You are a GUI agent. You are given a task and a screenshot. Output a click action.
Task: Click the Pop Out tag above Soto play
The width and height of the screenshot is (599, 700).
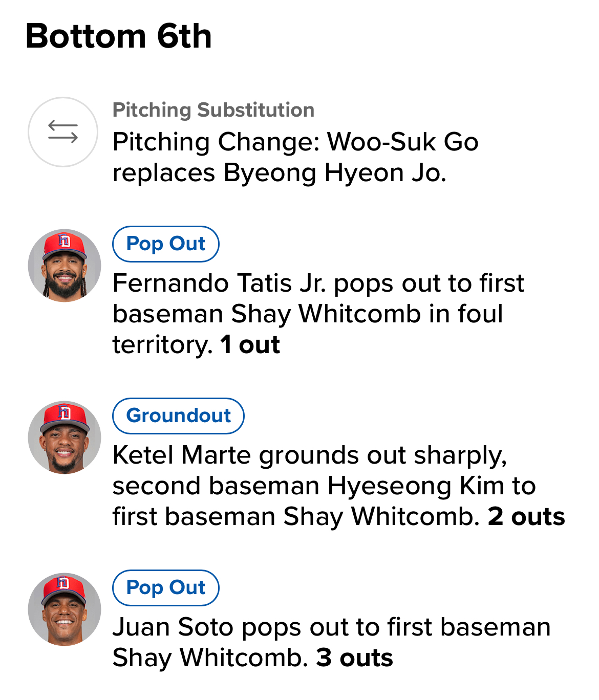166,588
